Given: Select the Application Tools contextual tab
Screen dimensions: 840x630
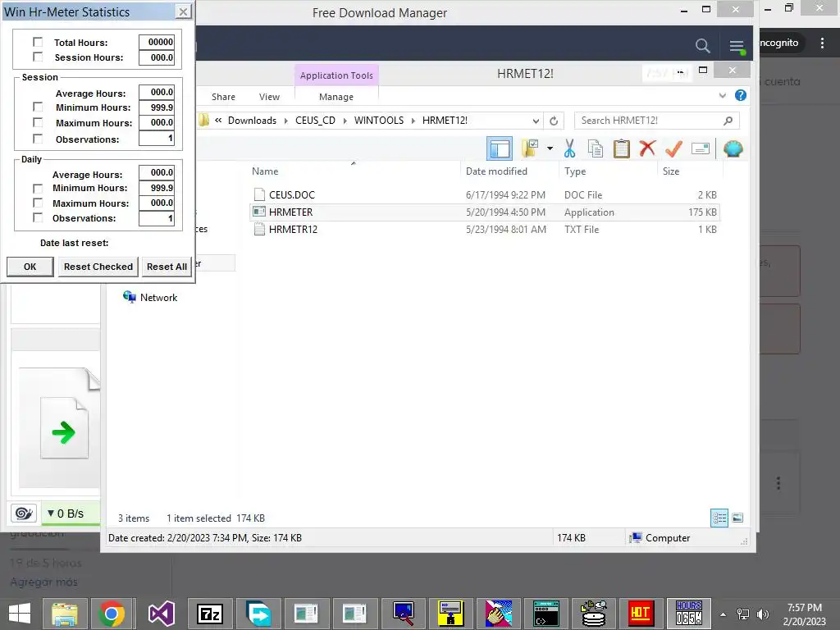Looking at the screenshot, I should pos(336,75).
